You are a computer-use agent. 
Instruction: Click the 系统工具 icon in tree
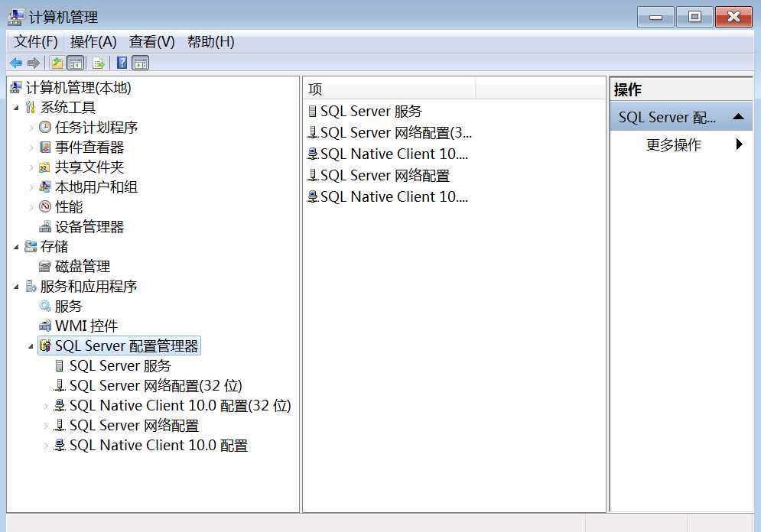31,107
